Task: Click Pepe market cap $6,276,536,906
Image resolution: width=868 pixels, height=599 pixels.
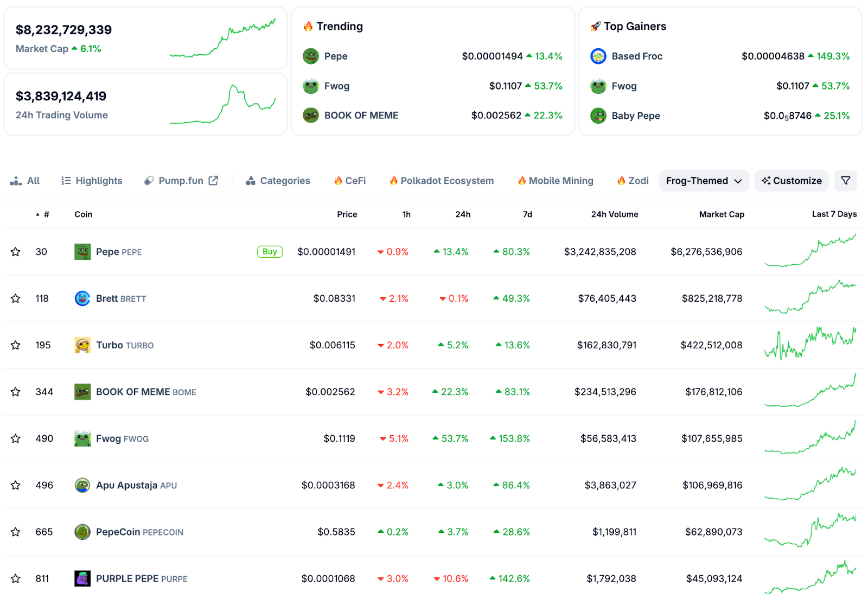Action: coord(706,252)
